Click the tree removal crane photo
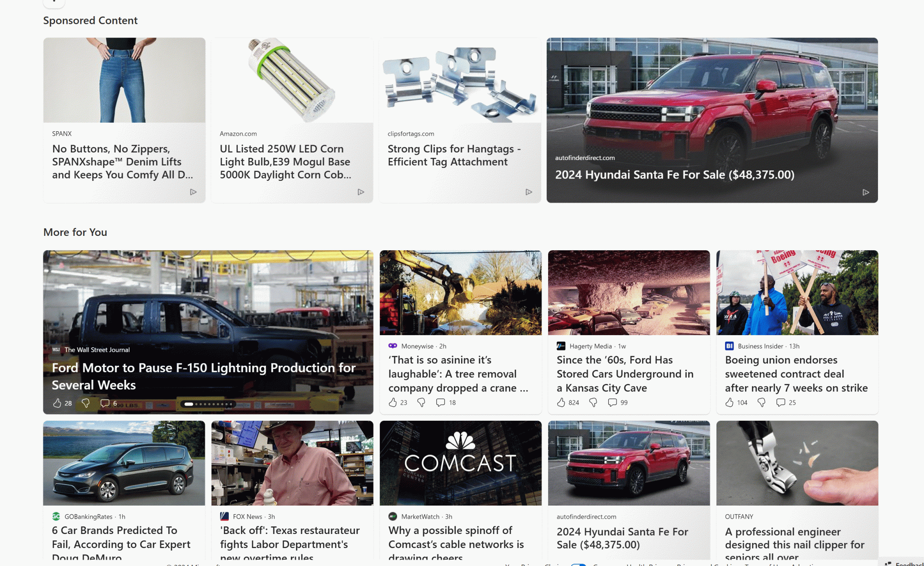Image resolution: width=924 pixels, height=566 pixels. click(461, 293)
